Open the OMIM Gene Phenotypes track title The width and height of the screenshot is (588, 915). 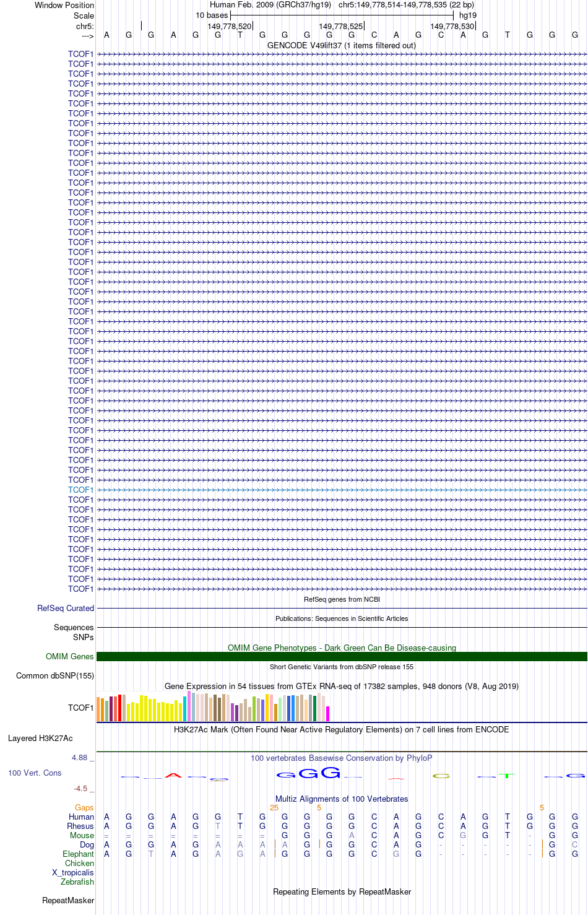click(342, 648)
